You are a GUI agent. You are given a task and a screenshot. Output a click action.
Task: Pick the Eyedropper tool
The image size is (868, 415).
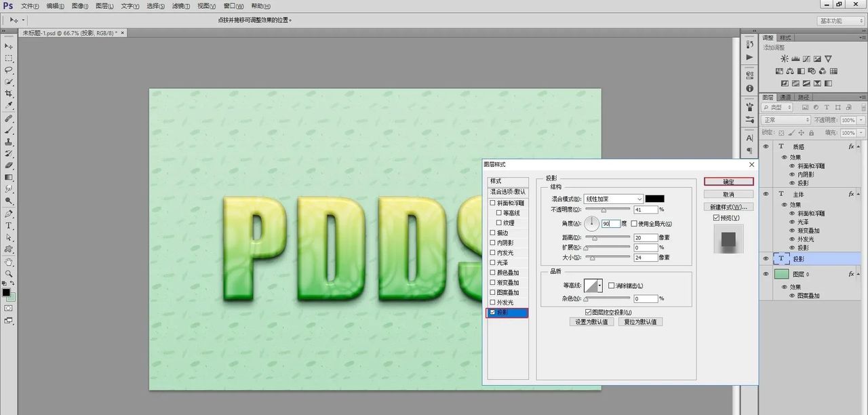point(9,106)
